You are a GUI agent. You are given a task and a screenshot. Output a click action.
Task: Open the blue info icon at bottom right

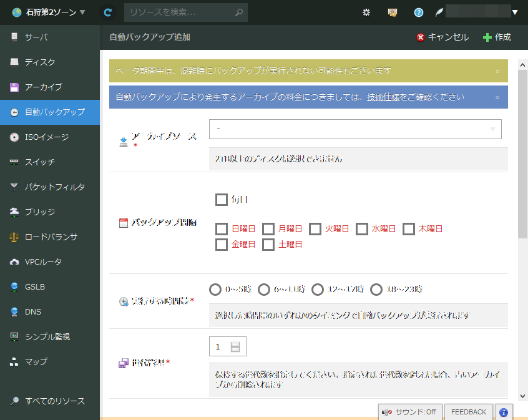[504, 412]
